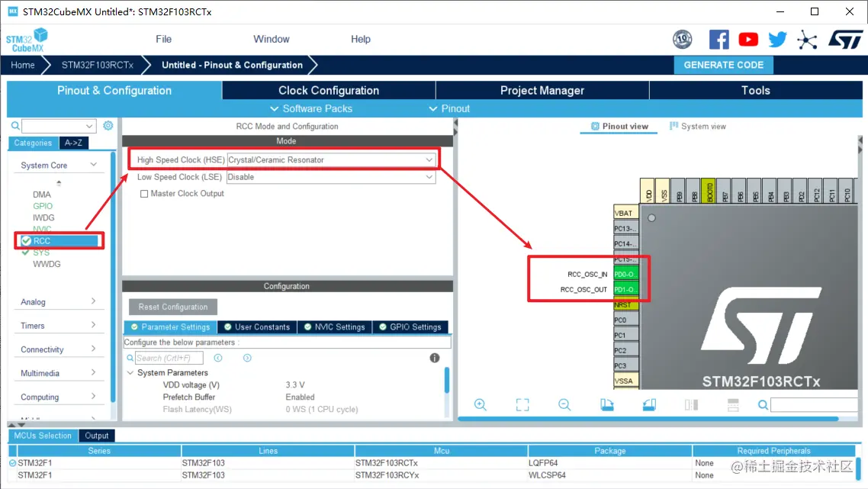868x489 pixels.
Task: Open the Pinout dropdown menu
Action: (x=449, y=108)
